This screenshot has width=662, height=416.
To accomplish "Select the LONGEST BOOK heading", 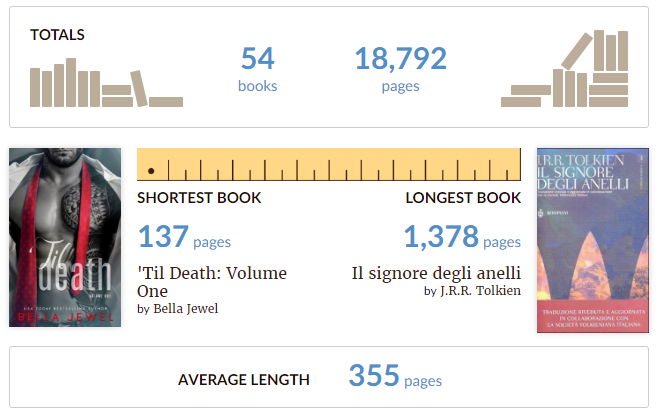I will pyautogui.click(x=463, y=198).
